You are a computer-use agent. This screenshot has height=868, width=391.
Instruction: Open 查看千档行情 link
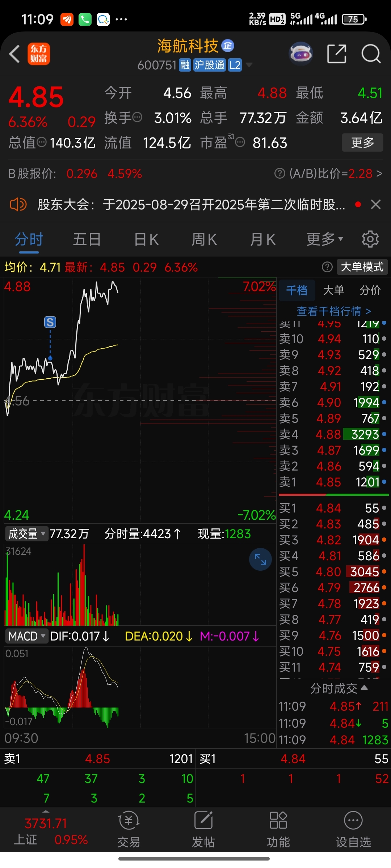(x=334, y=311)
